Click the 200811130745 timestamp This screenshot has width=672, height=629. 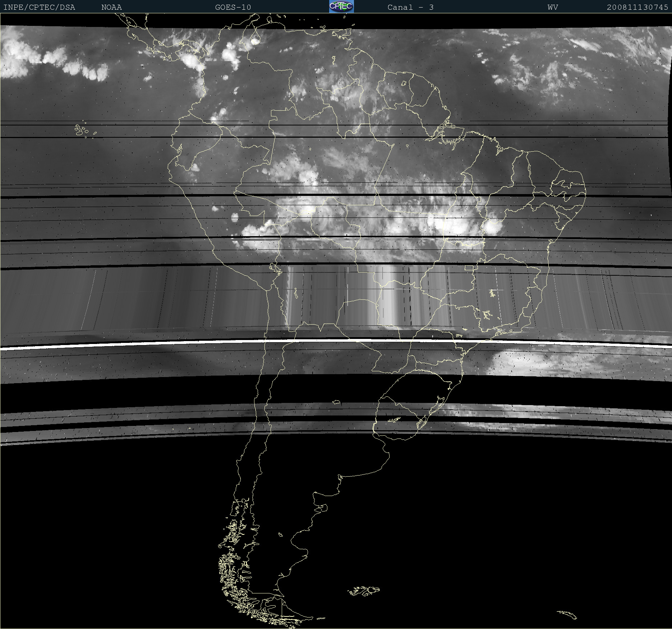click(638, 7)
